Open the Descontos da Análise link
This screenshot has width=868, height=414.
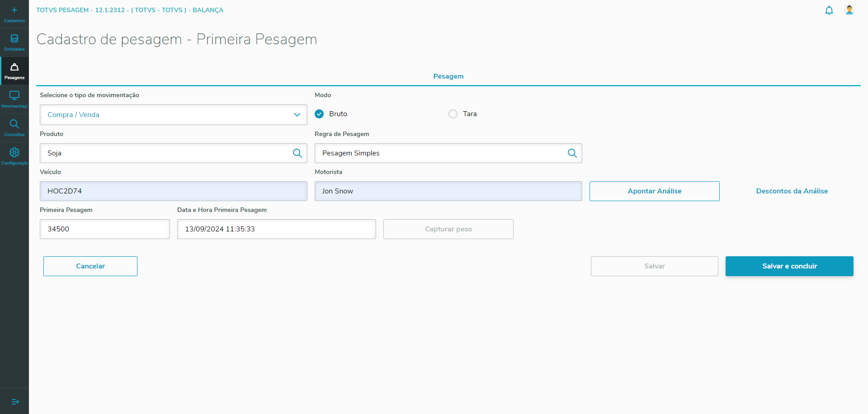point(792,191)
